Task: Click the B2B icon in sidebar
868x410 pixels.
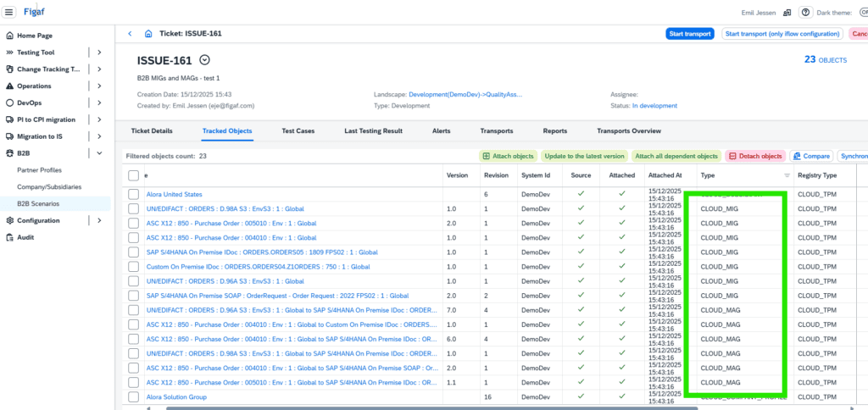Action: tap(9, 153)
